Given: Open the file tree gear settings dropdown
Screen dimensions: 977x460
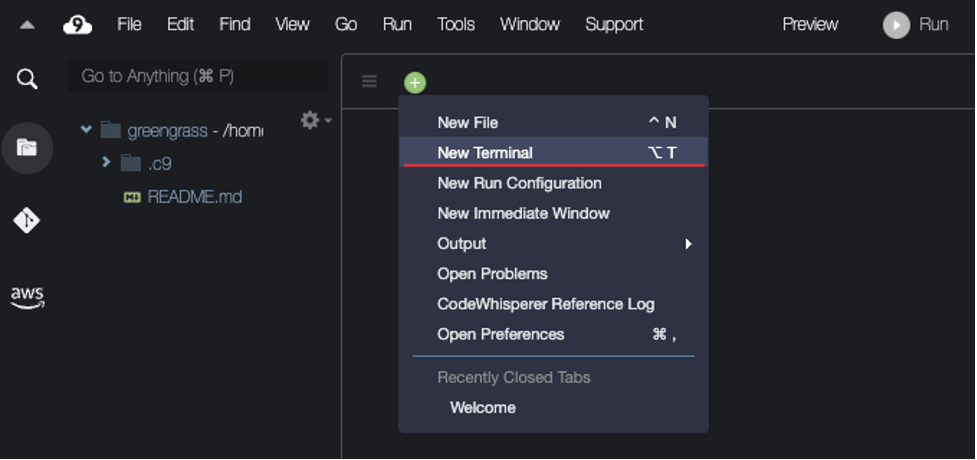Looking at the screenshot, I should [x=314, y=120].
